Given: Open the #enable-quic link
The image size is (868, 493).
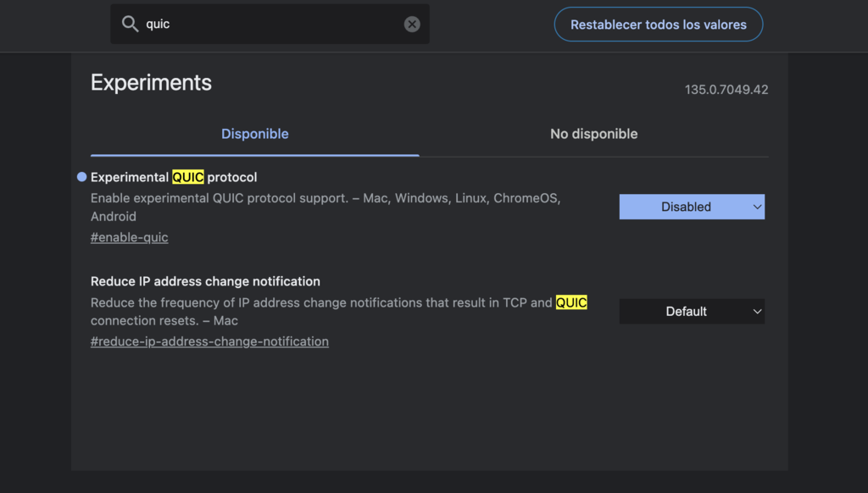Looking at the screenshot, I should coord(129,237).
